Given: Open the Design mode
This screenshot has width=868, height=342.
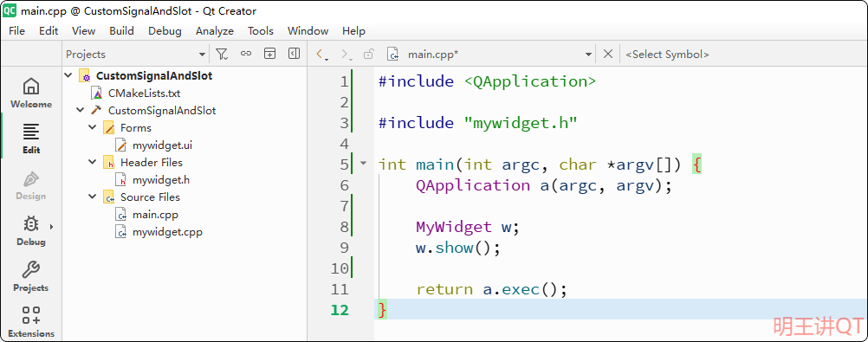Looking at the screenshot, I should [x=31, y=185].
